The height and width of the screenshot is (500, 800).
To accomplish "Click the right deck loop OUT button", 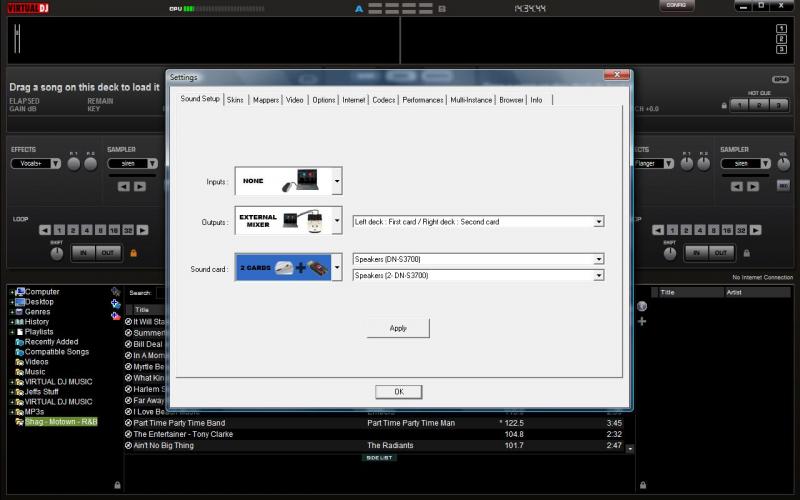I will coord(721,253).
